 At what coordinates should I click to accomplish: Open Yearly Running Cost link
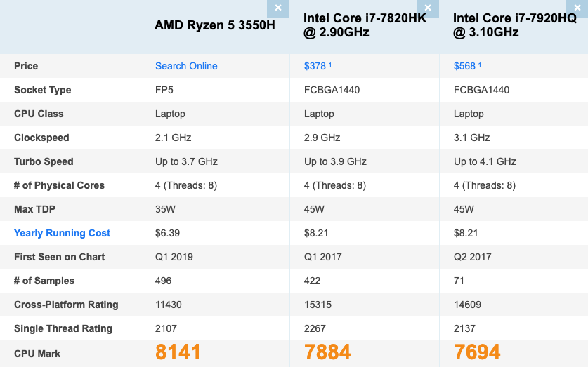point(63,233)
